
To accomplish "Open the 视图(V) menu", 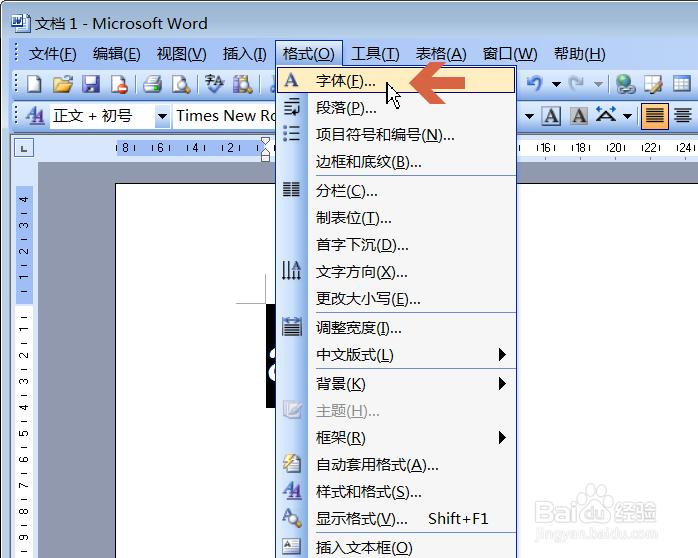I will coord(182,54).
